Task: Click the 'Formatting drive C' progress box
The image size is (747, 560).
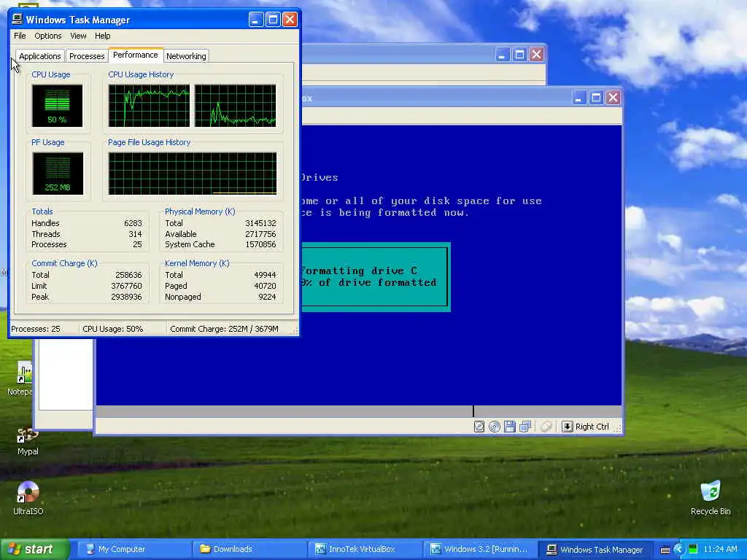Action: coord(376,276)
